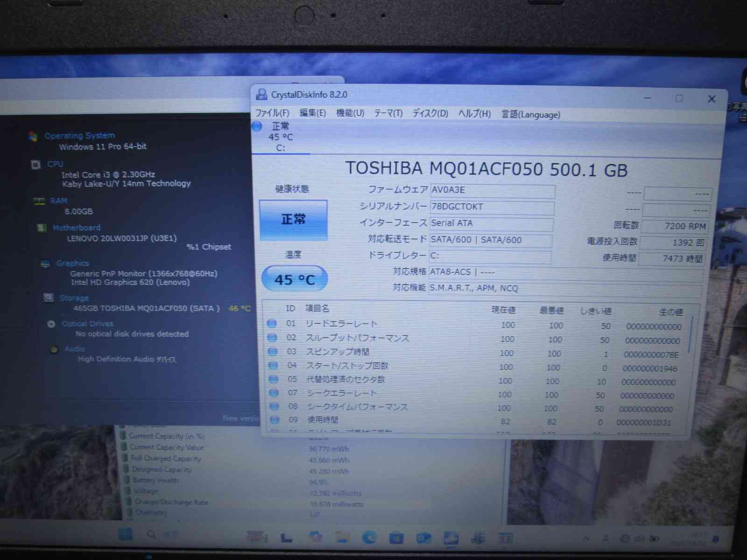Click the Motherboard icon in Speccy

click(42, 228)
